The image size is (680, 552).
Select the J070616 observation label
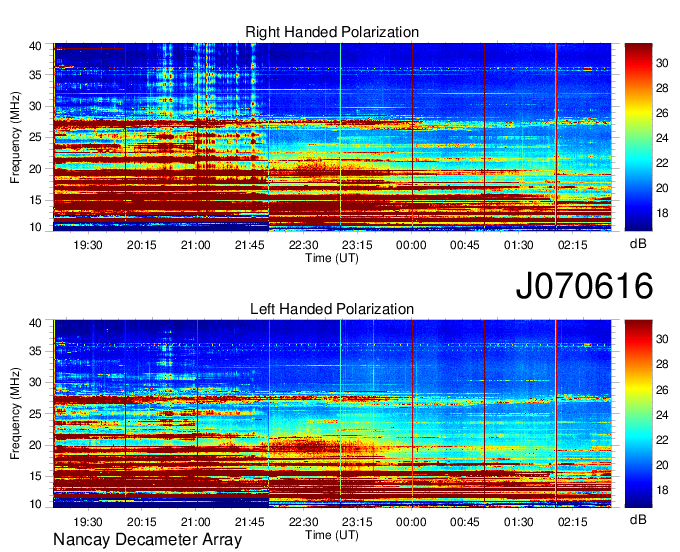coord(584,286)
